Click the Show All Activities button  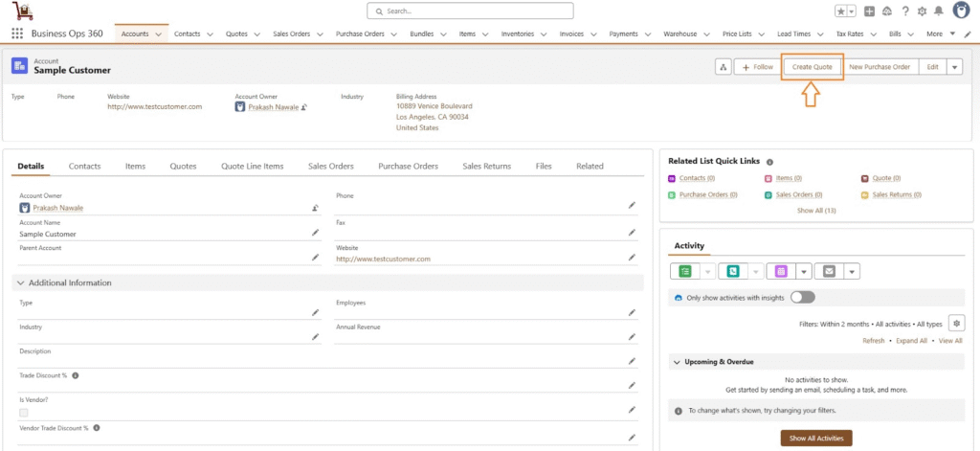pos(815,438)
